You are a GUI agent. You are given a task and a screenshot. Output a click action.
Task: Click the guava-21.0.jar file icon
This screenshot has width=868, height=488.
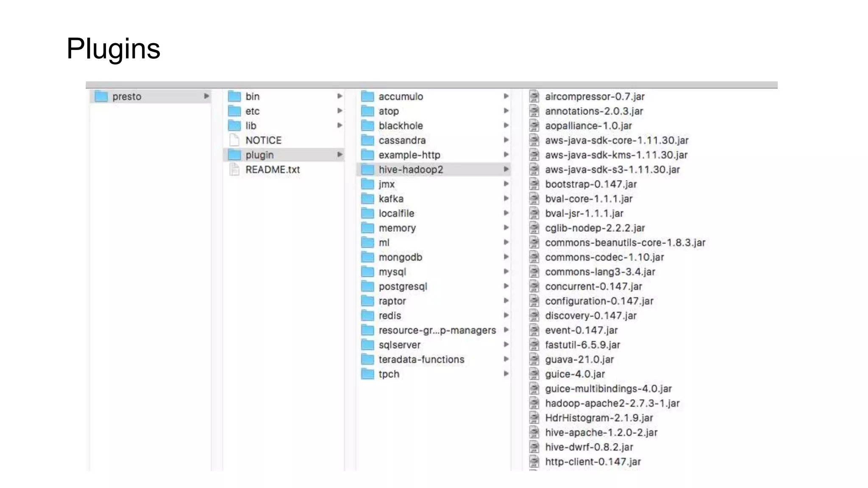tap(534, 360)
